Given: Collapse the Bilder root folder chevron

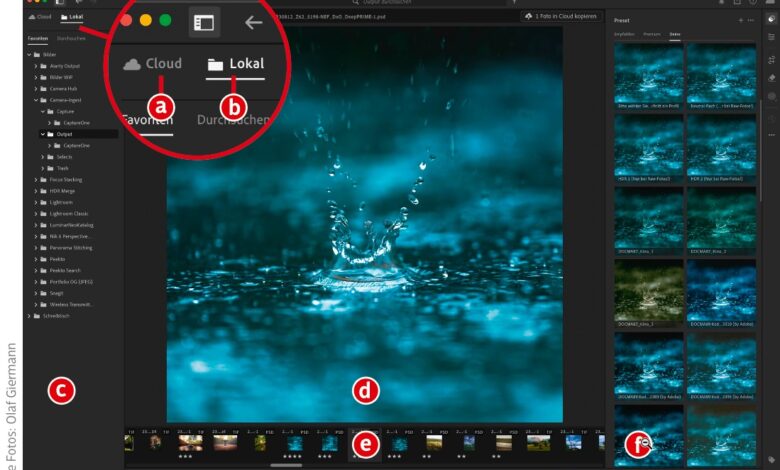Looking at the screenshot, I should coord(29,55).
